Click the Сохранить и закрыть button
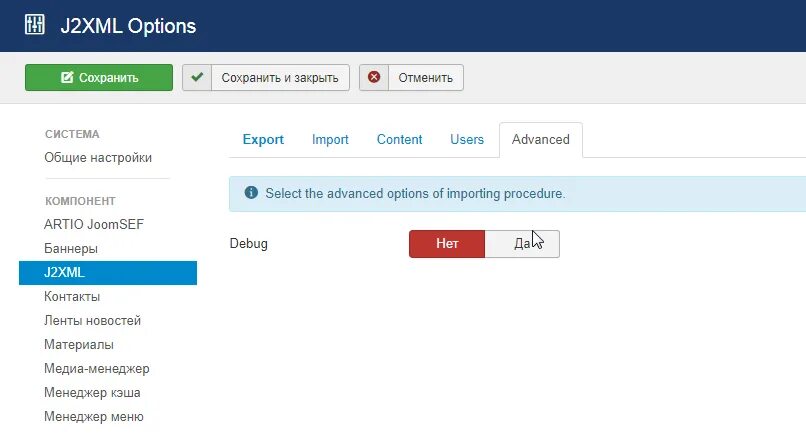This screenshot has height=435, width=806. coord(266,78)
